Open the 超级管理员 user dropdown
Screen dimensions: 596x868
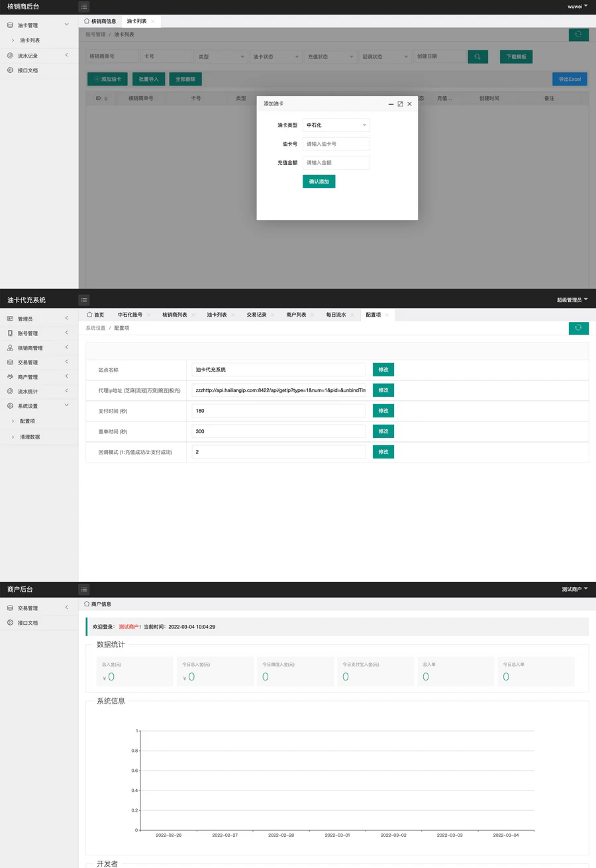click(x=572, y=300)
